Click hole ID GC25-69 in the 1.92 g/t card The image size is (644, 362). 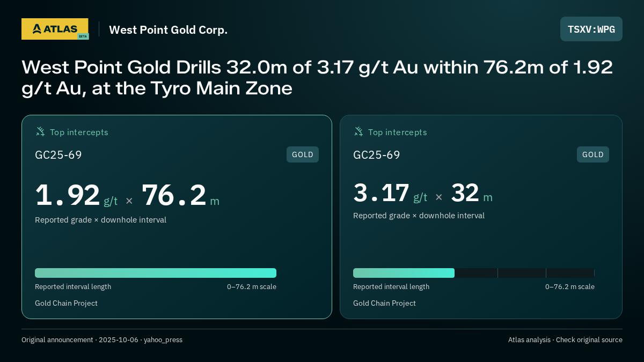coord(58,155)
